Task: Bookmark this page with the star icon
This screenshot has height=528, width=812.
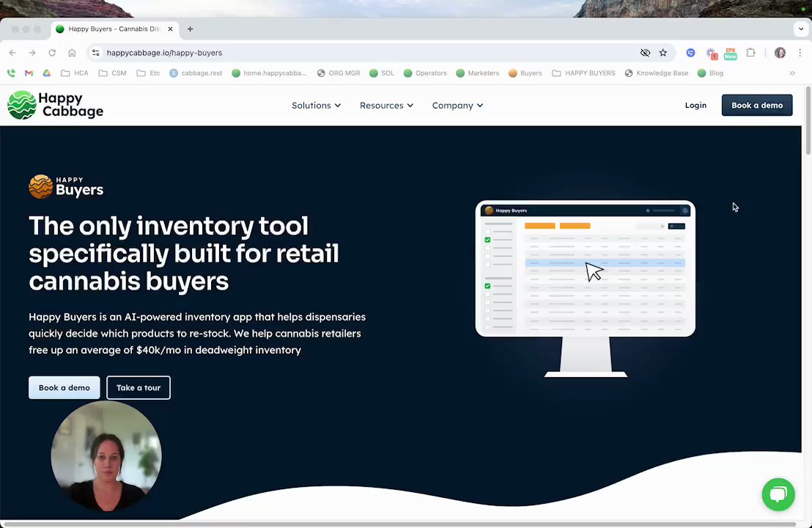Action: coord(662,53)
